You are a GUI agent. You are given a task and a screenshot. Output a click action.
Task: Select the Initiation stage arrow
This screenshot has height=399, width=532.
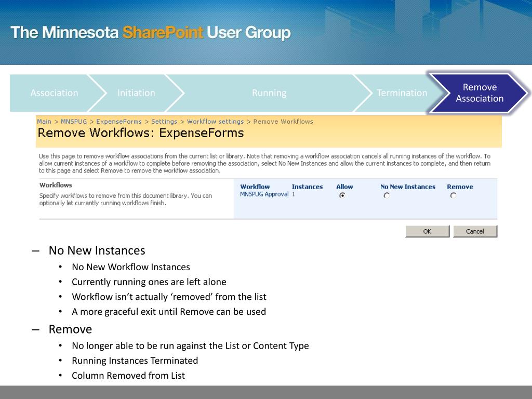click(x=136, y=93)
